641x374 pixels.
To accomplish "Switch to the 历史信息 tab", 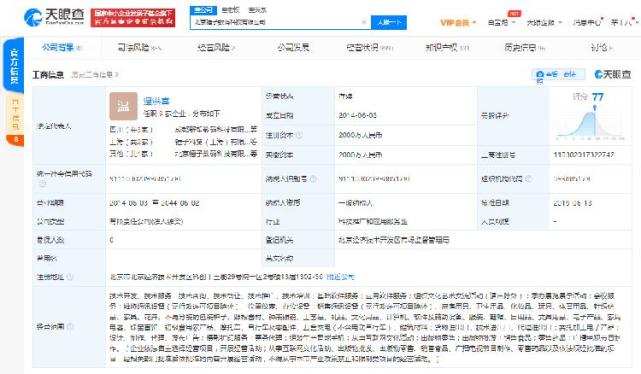I will 524,47.
